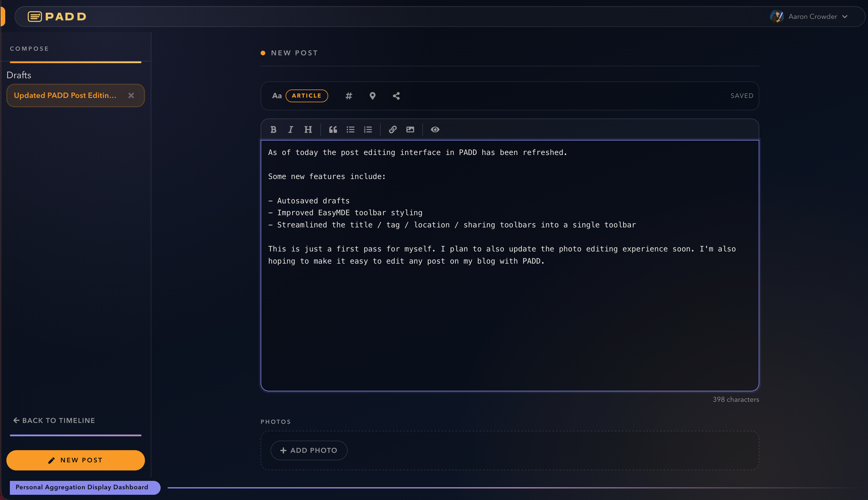This screenshot has width=868, height=500.
Task: Insert a blockquote with the quote icon
Action: 333,129
